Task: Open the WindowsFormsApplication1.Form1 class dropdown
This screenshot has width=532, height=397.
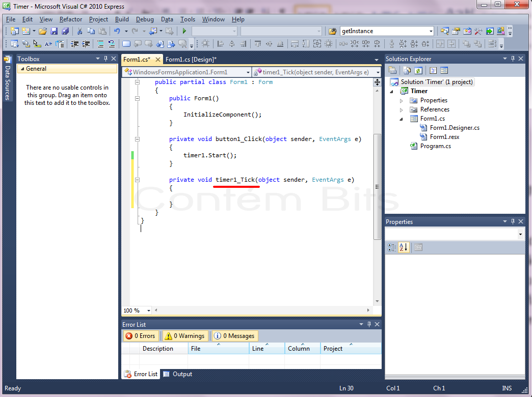Action: 248,72
